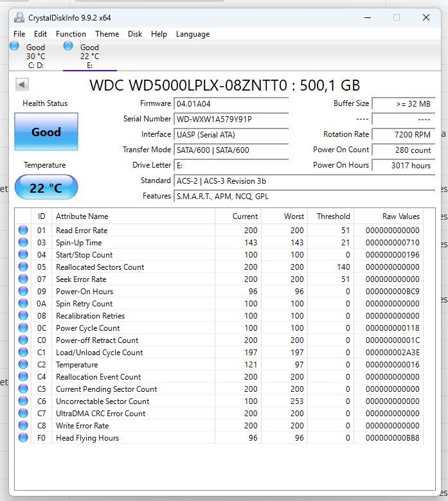Switch to the Good 30 °C C: D: disk tab
448x501 pixels.
pos(35,56)
